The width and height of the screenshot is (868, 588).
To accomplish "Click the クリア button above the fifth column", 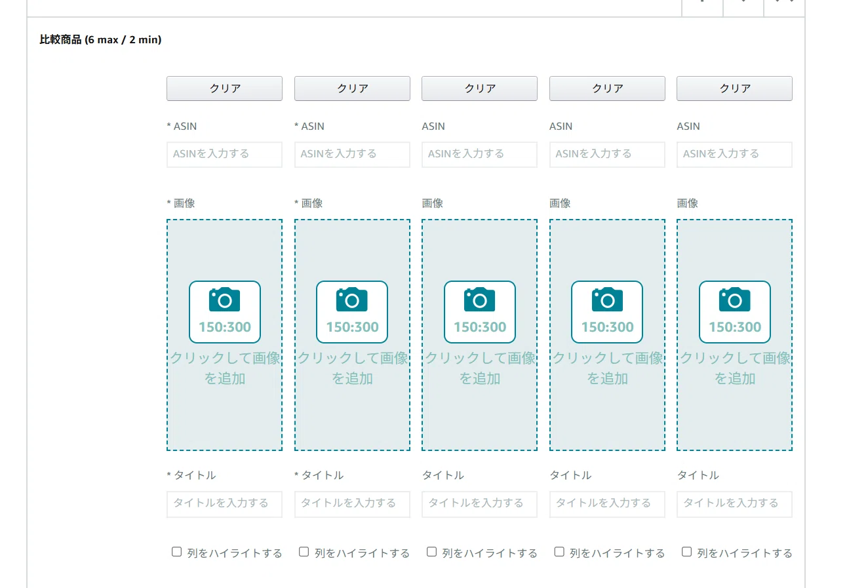I will pos(735,88).
